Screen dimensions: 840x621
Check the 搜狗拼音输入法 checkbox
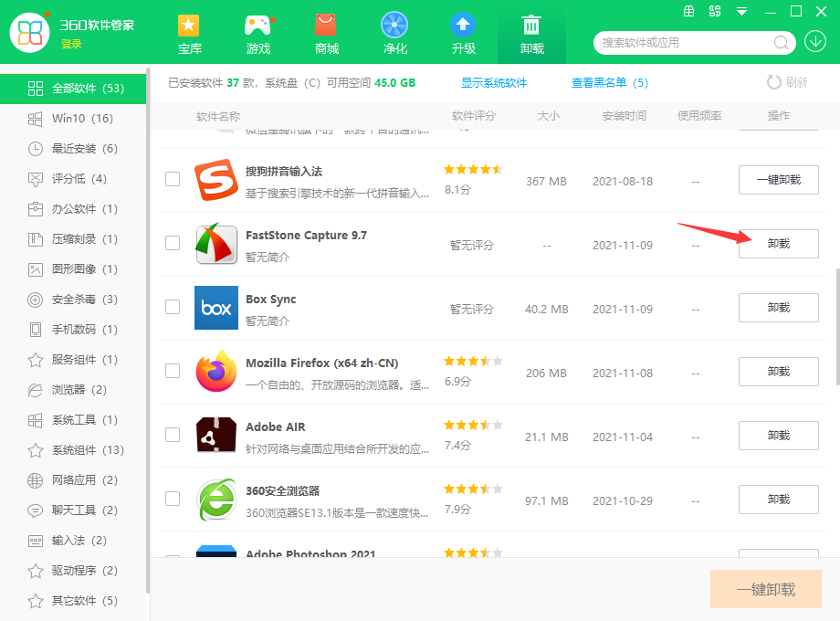coord(173,179)
